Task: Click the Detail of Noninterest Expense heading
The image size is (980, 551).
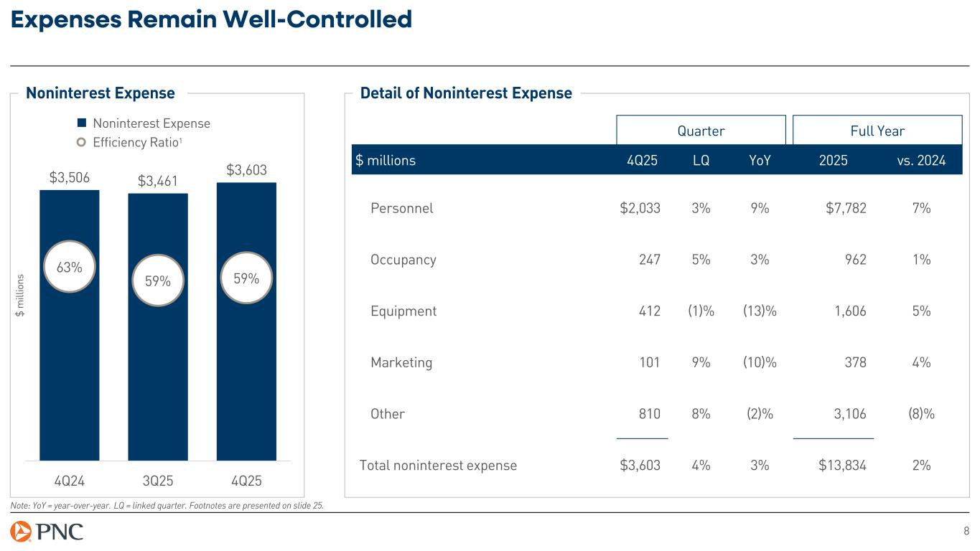Action: [466, 93]
